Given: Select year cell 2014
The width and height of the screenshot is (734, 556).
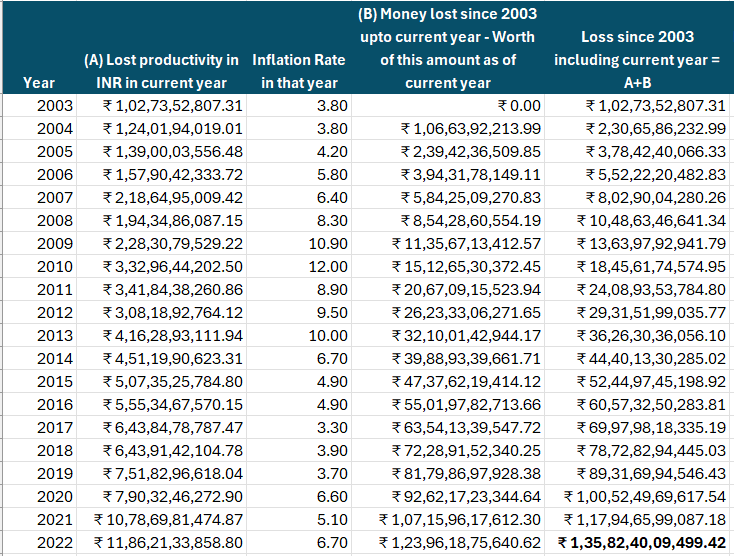Looking at the screenshot, I should pos(39,358).
